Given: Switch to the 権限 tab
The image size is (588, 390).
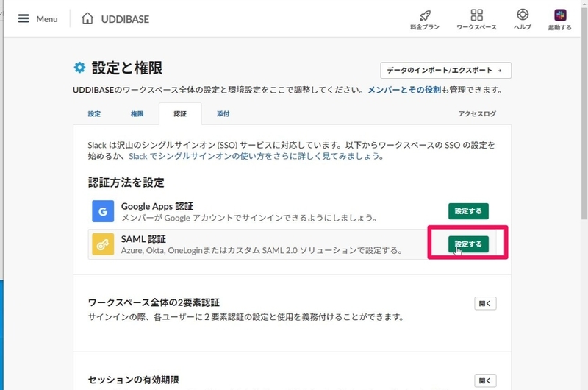Looking at the screenshot, I should tap(137, 114).
